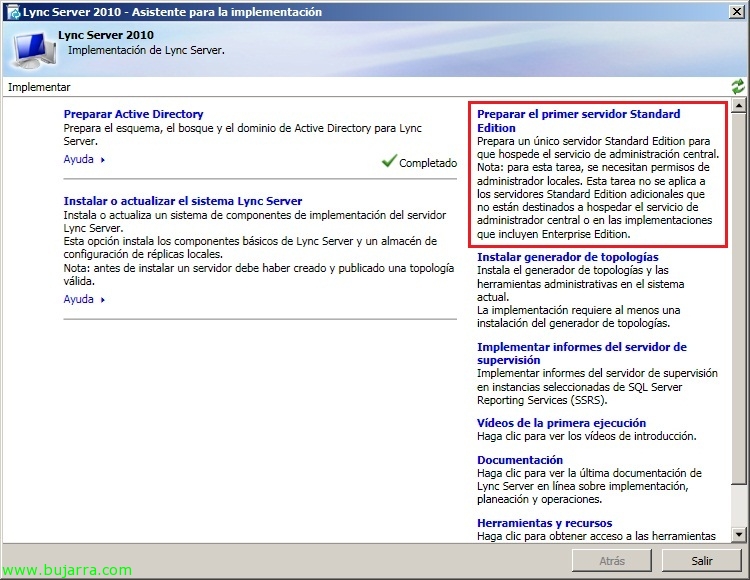Click the Implementar heading label
This screenshot has width=750, height=580.
39,87
